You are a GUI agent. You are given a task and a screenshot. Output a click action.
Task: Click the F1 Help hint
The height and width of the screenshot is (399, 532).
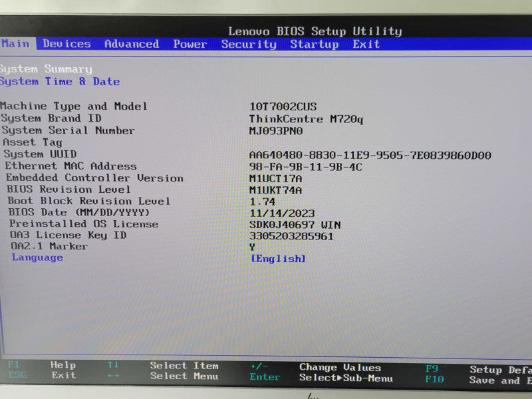coord(42,365)
